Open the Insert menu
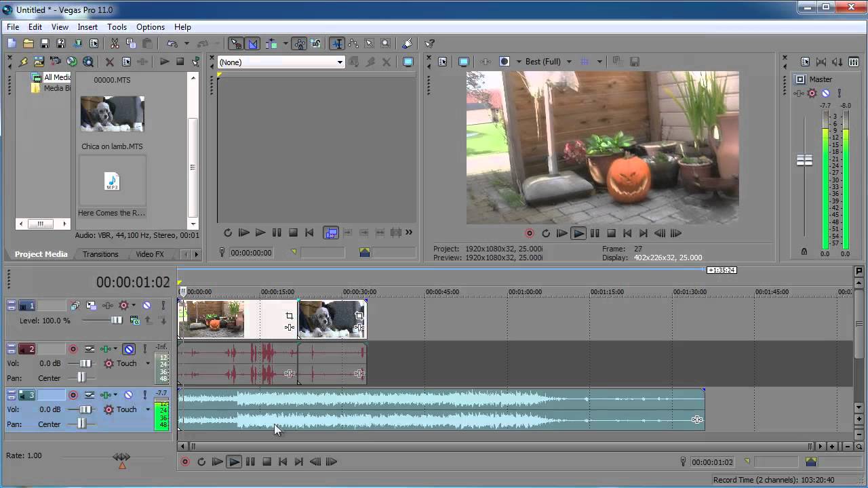868x488 pixels. [x=87, y=27]
